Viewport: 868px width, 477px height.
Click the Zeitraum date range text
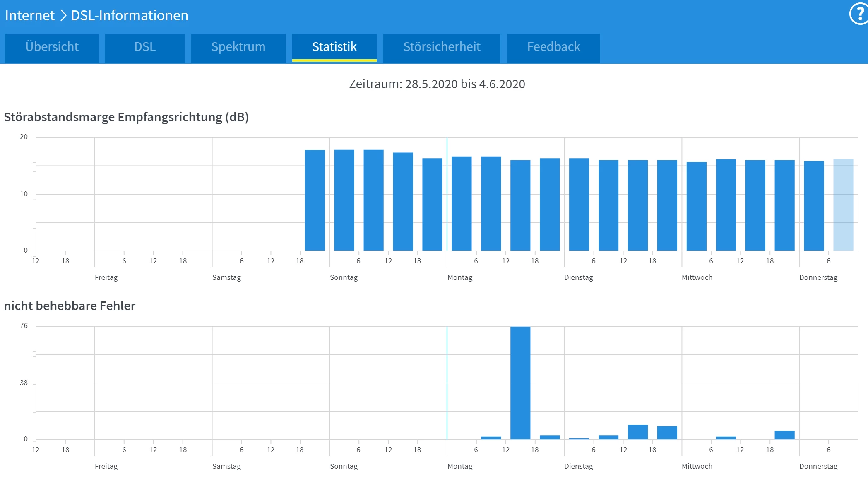click(x=437, y=84)
